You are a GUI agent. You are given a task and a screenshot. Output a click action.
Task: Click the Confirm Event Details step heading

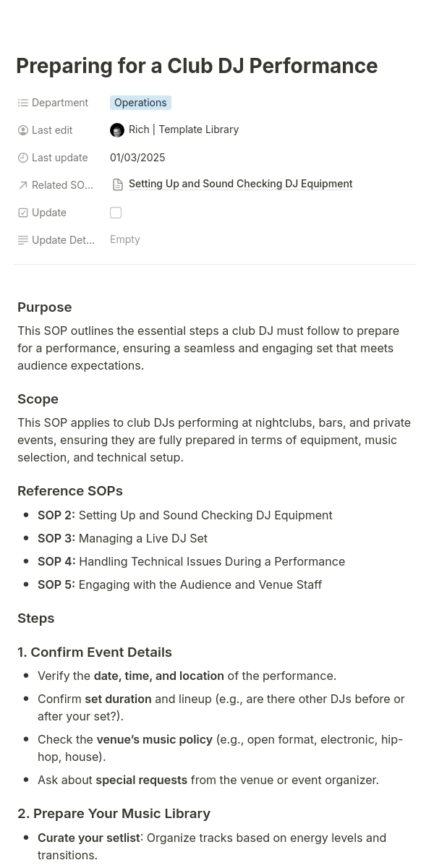(x=95, y=652)
